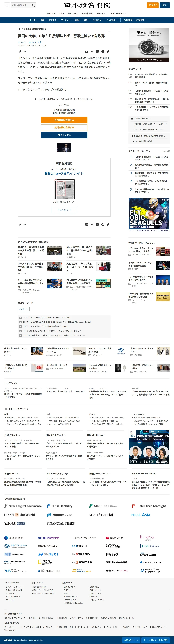This screenshot has height=644, width=174.
Task: Select the #年収の壁 topic tag
Action: pos(128,20)
